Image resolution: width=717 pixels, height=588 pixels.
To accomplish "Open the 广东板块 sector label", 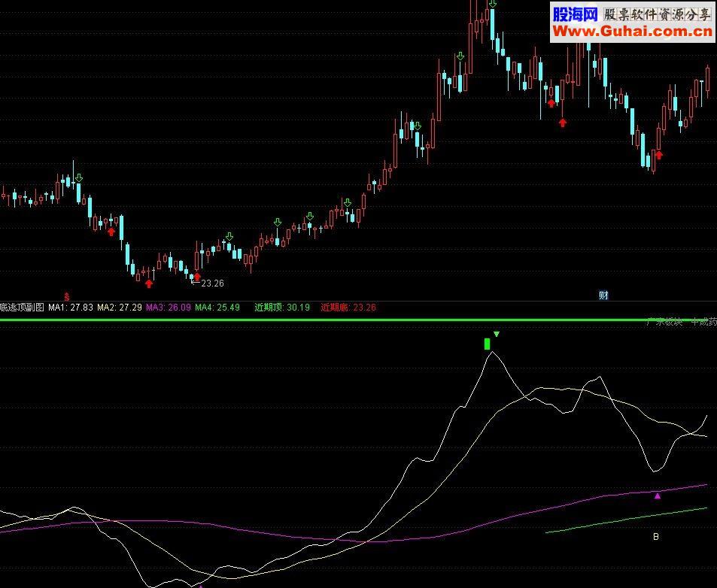I will click(664, 322).
